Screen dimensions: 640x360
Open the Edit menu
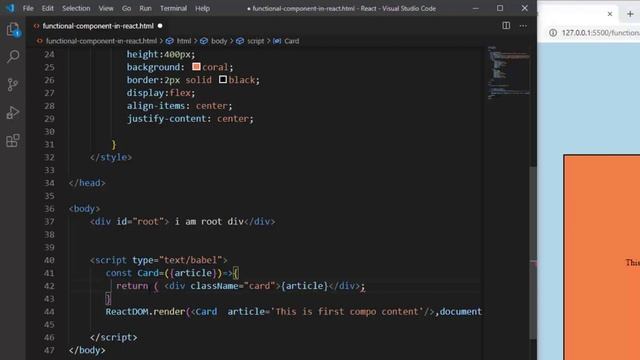click(47, 8)
